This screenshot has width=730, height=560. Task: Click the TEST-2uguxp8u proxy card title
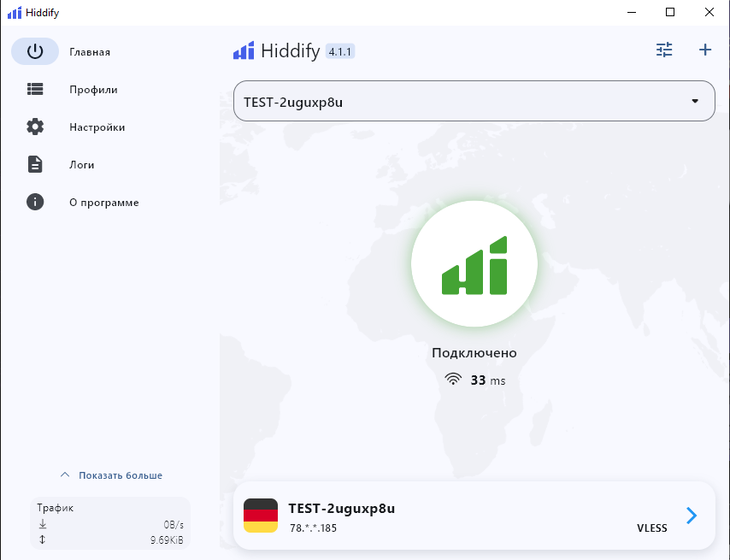click(342, 509)
